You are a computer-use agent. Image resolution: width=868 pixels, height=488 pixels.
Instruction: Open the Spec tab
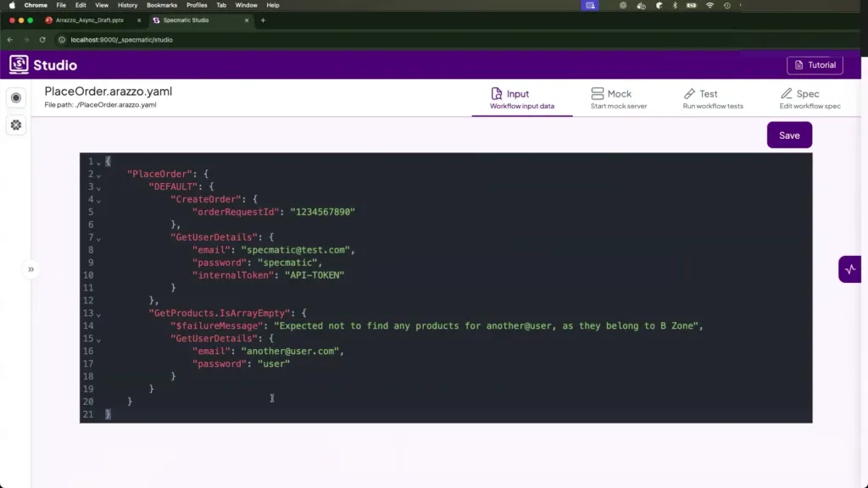[x=810, y=99]
